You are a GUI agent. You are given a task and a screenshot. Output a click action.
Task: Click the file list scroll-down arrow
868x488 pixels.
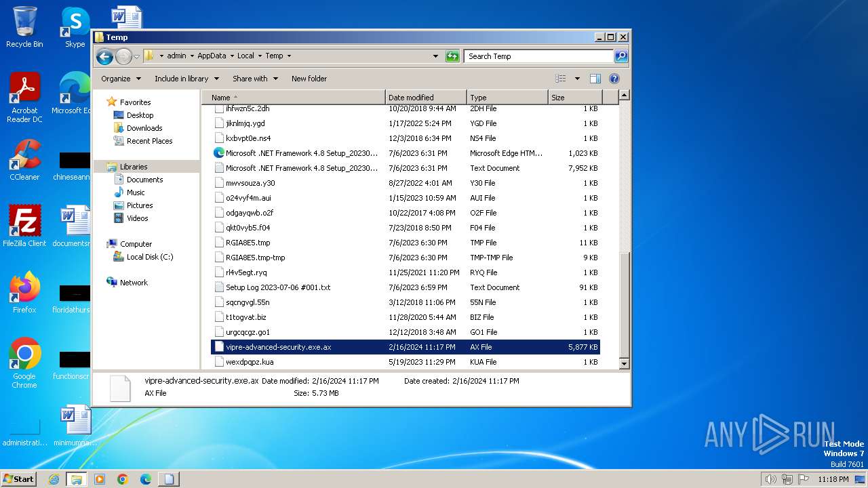tap(625, 364)
